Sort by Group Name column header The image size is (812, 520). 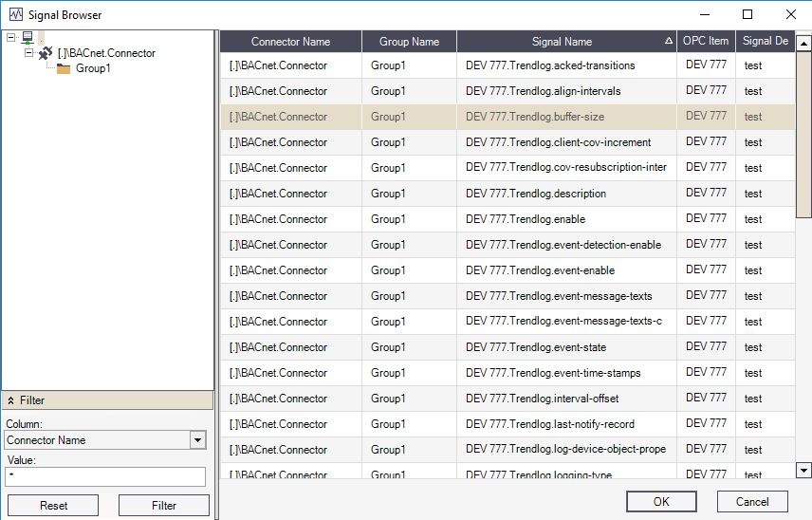tap(409, 42)
